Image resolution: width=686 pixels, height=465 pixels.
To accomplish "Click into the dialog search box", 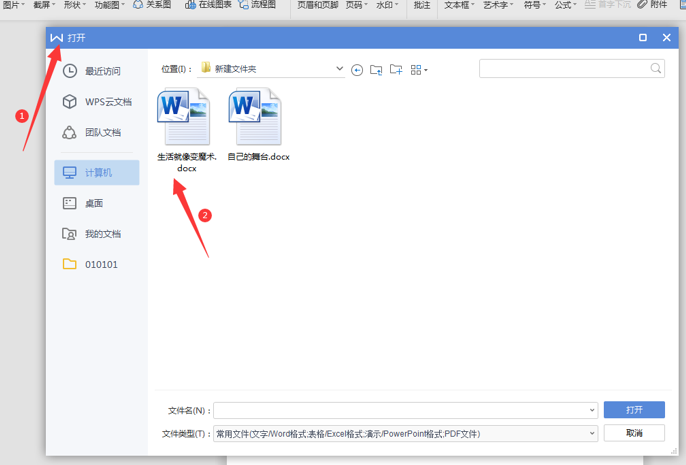I will point(572,68).
